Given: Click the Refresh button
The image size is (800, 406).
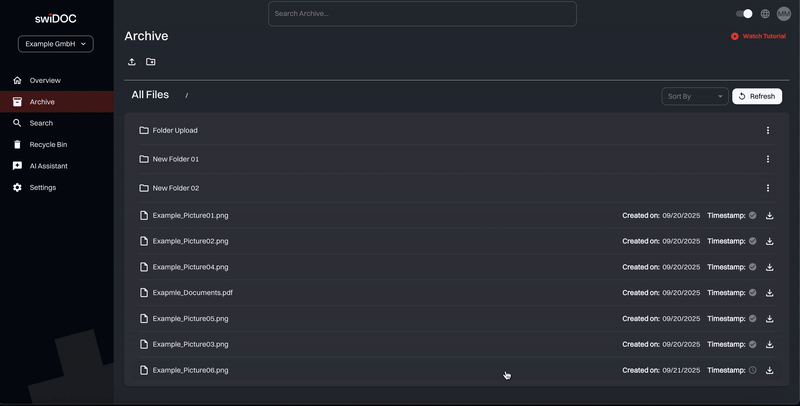Looking at the screenshot, I should (757, 96).
